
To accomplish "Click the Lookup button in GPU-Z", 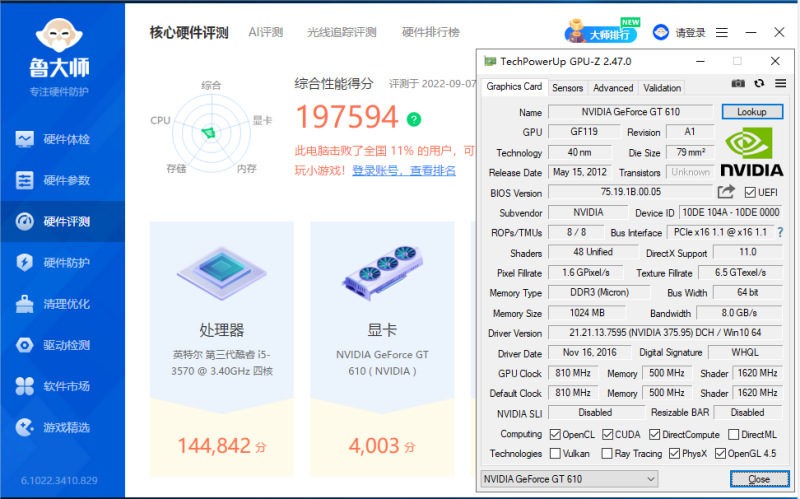I will 752,112.
